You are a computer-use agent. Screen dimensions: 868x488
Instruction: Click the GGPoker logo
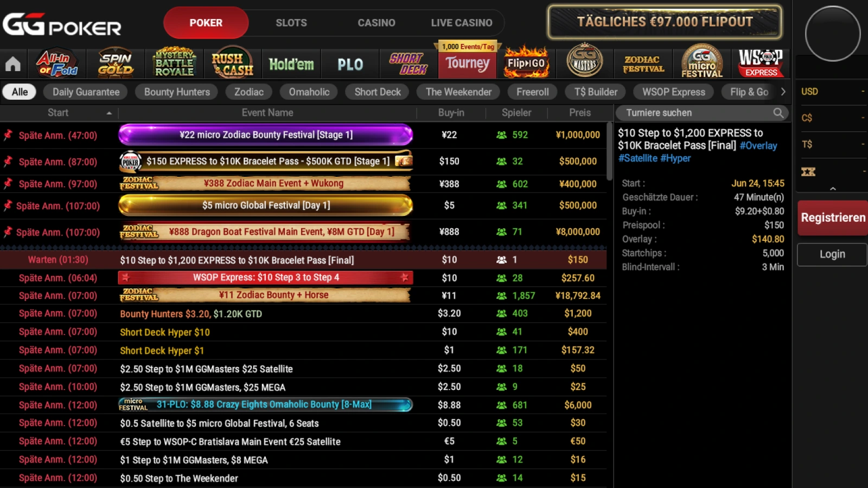[62, 25]
